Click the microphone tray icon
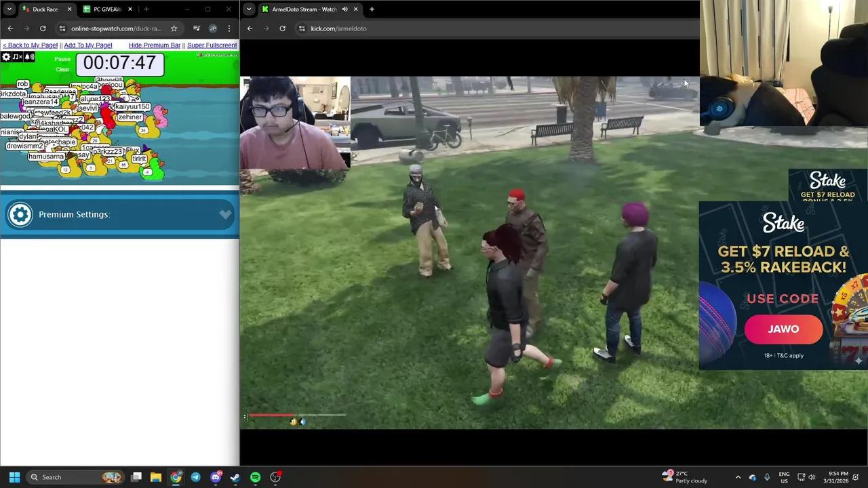The height and width of the screenshot is (488, 868). 767,477
